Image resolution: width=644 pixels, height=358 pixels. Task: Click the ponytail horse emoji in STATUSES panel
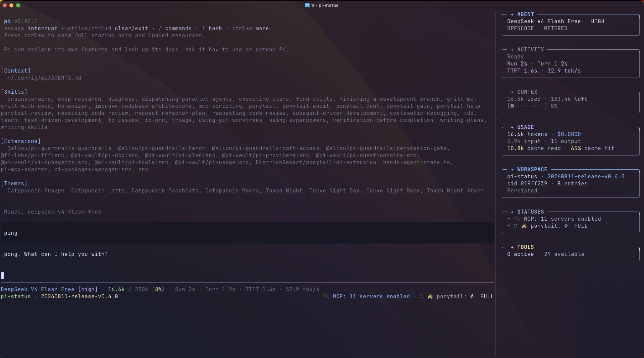524,226
